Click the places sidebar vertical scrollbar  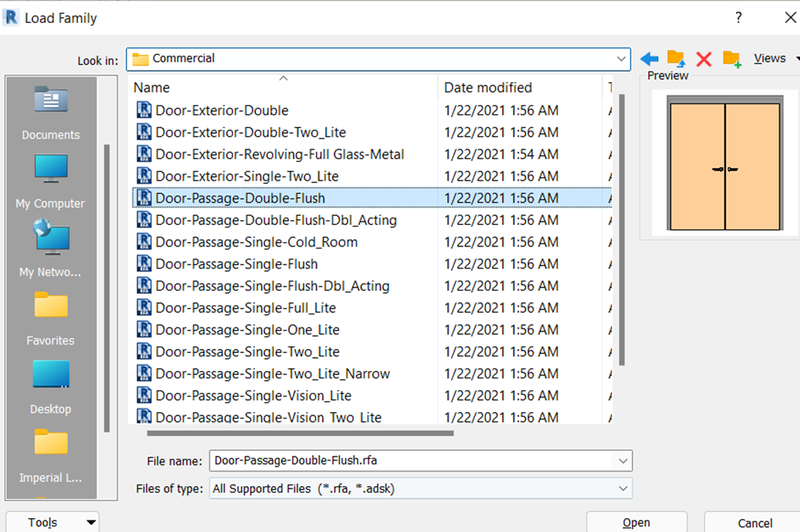click(107, 288)
